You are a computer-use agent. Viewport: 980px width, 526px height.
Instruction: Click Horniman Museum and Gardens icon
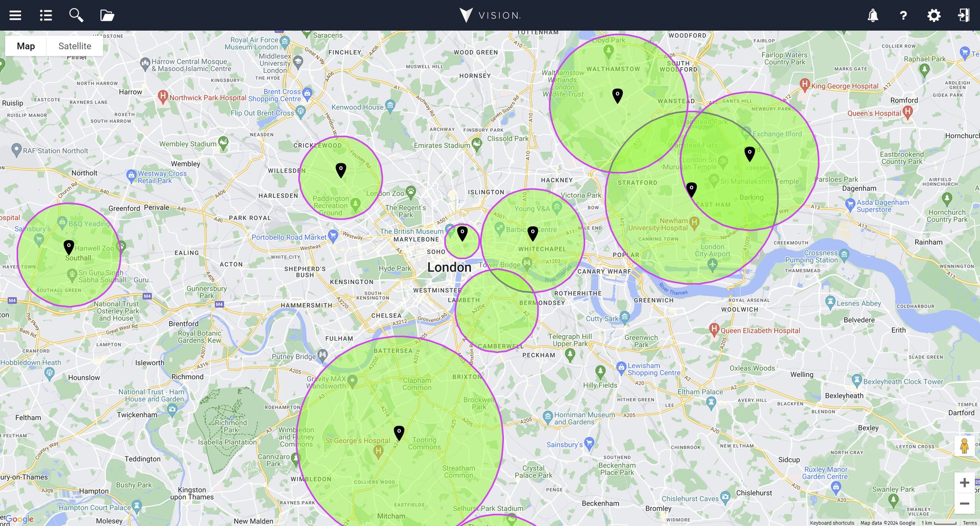coord(548,417)
